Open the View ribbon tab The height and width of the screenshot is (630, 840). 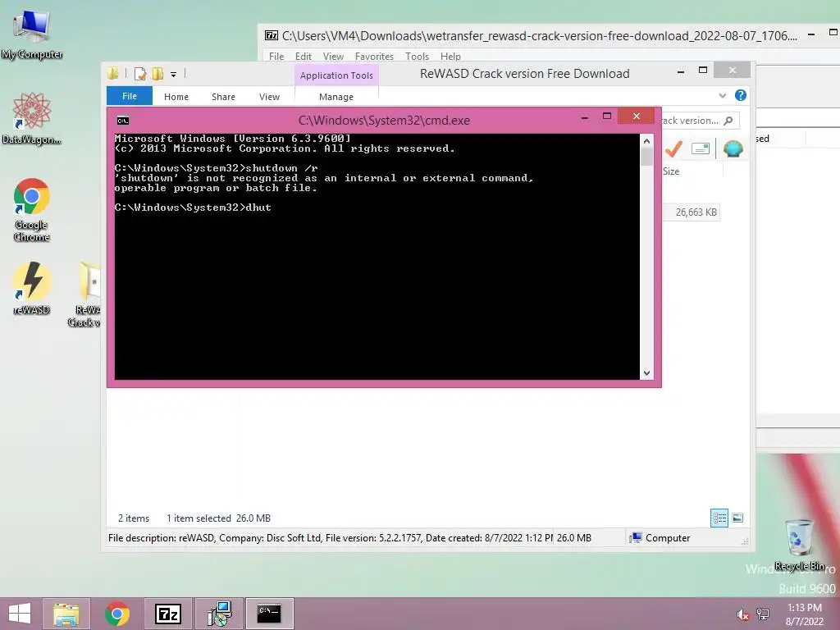(x=269, y=97)
